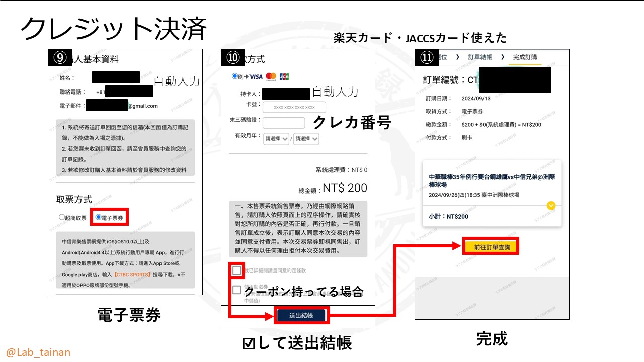Click the 訂單結帳 breadcrumb step

click(480, 57)
